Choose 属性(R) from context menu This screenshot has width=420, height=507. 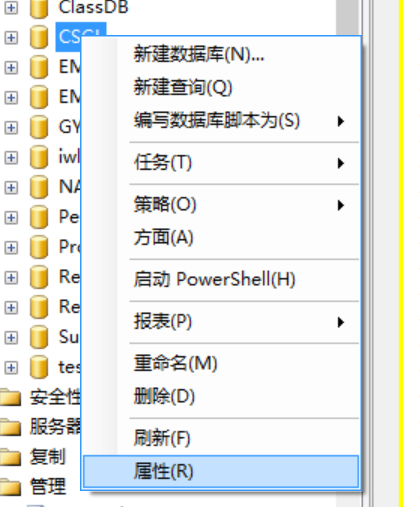(221, 471)
